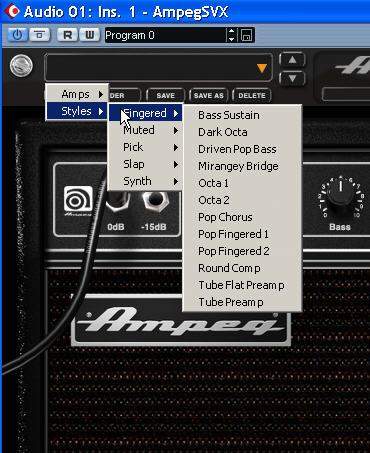Click the Program 0 name field

[x=165, y=35]
